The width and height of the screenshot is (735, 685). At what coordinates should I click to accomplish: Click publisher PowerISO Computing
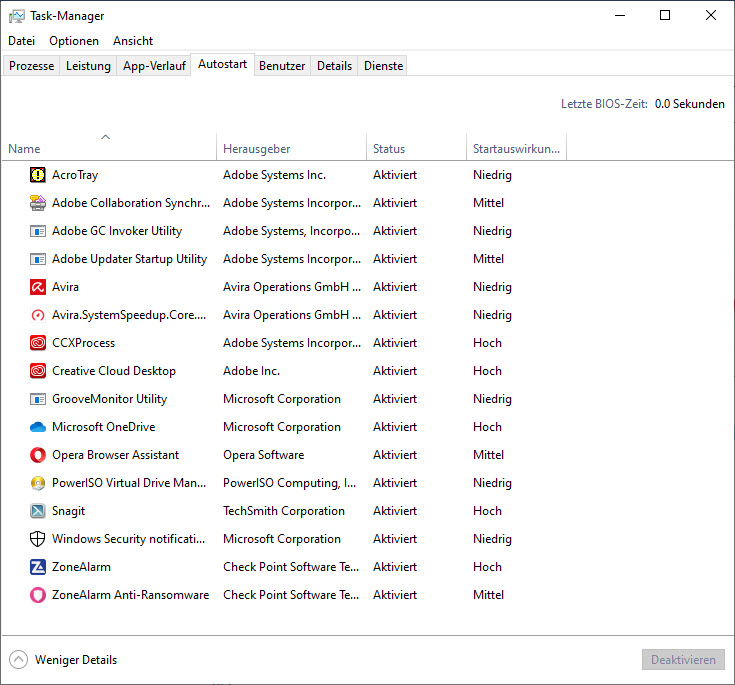(290, 483)
